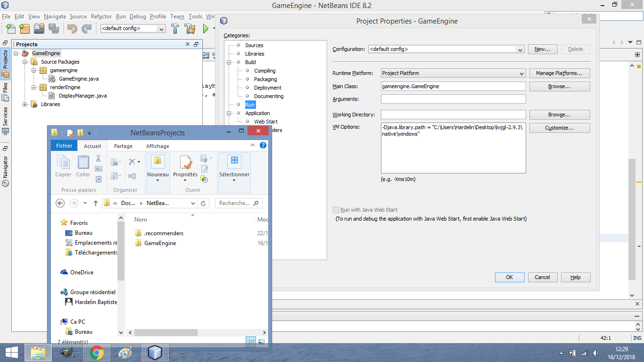The image size is (644, 362).
Task: Click the Build Project hammer icon
Action: pos(175,28)
